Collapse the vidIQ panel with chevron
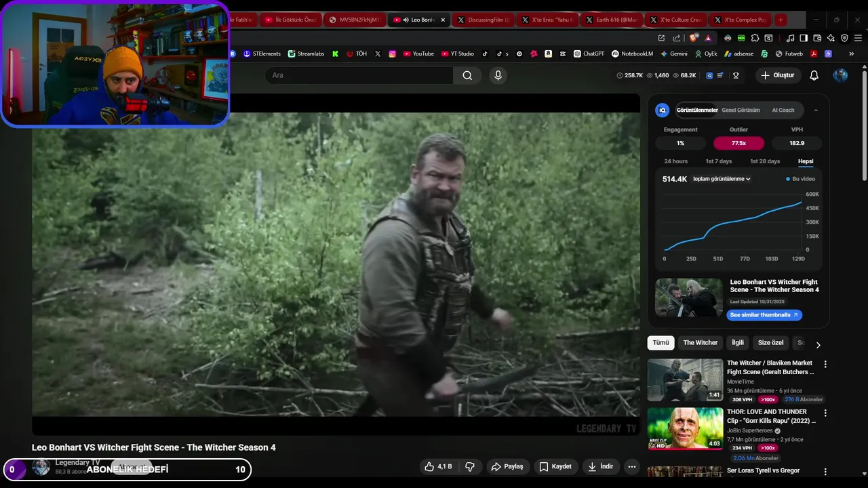 tap(816, 110)
